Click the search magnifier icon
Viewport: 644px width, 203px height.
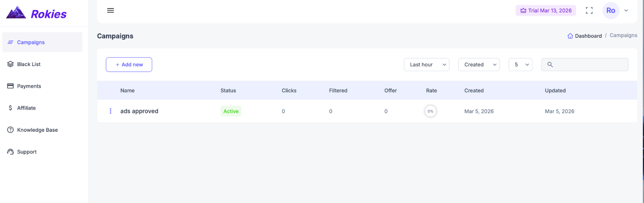550,65
